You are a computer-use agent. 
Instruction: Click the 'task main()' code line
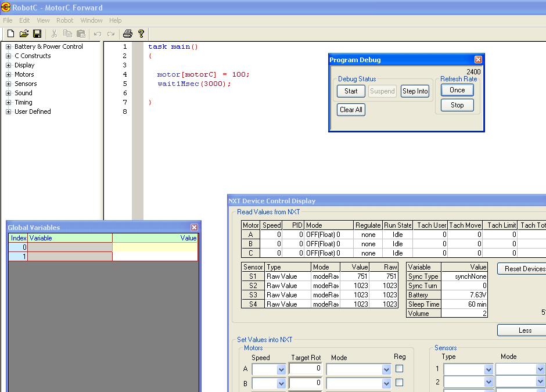173,46
